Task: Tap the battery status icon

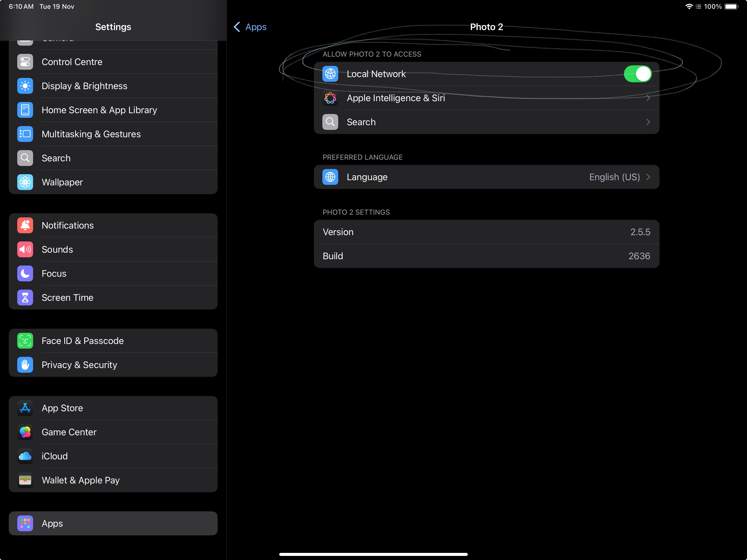Action: tap(731, 6)
